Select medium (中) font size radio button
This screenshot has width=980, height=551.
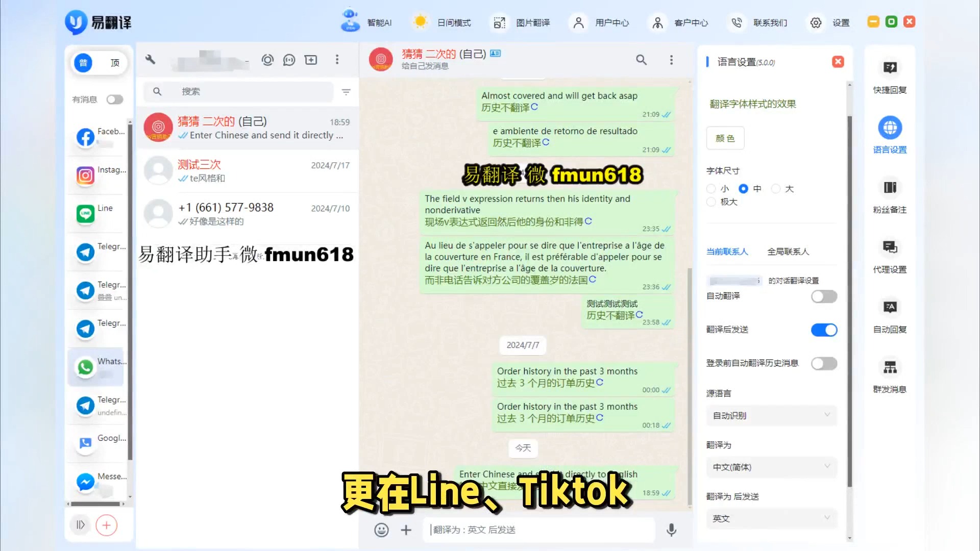[x=744, y=188]
